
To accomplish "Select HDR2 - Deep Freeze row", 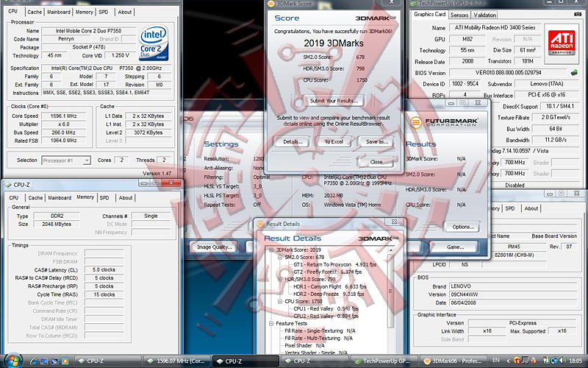I will [x=328, y=294].
